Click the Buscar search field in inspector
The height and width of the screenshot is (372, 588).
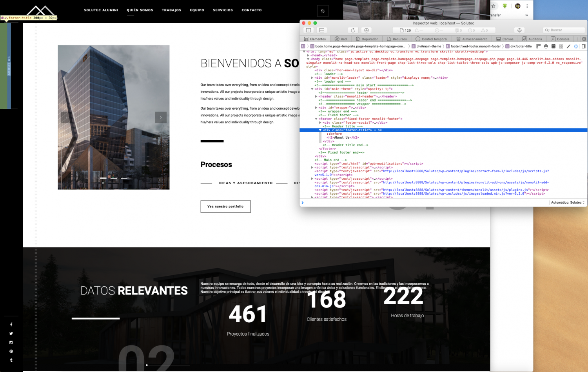click(x=564, y=30)
